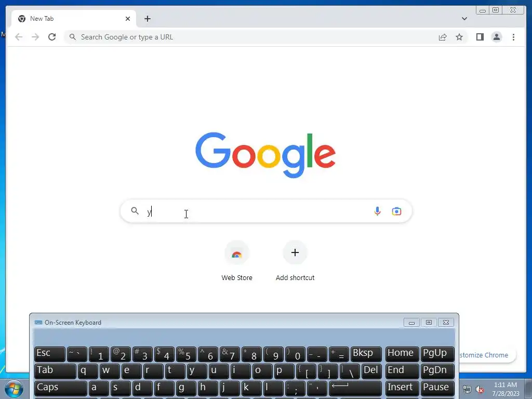
Task: Open the Web Store shortcut
Action: 237,261
